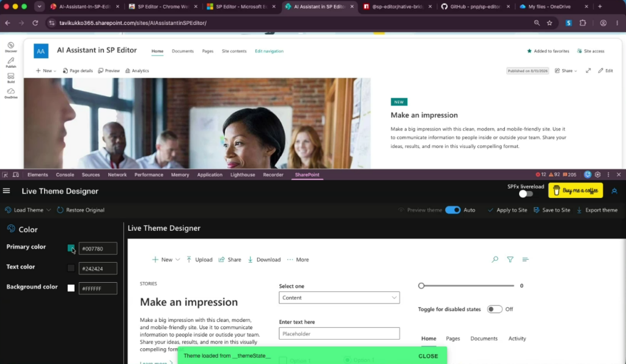The height and width of the screenshot is (364, 626).
Task: Toggle the DevTools device toolbar icon
Action: click(16, 175)
